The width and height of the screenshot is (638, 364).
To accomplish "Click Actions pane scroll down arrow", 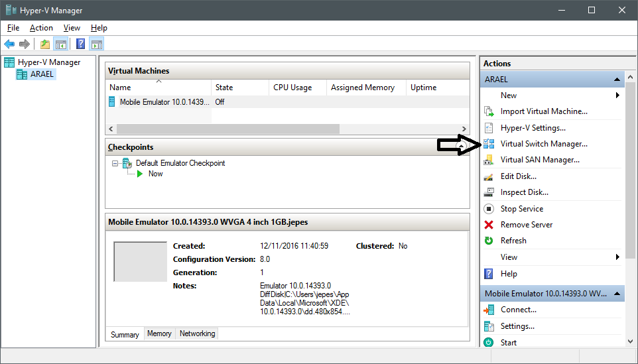I will point(630,341).
